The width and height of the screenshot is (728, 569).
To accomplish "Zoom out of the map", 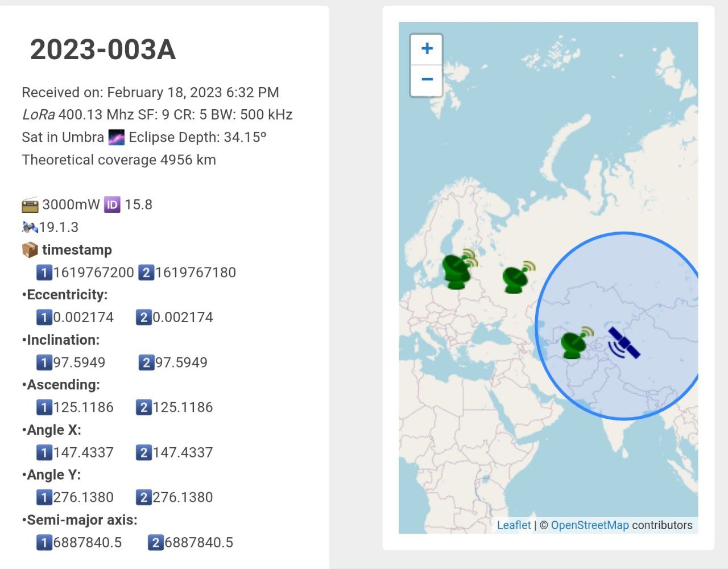I will 427,80.
